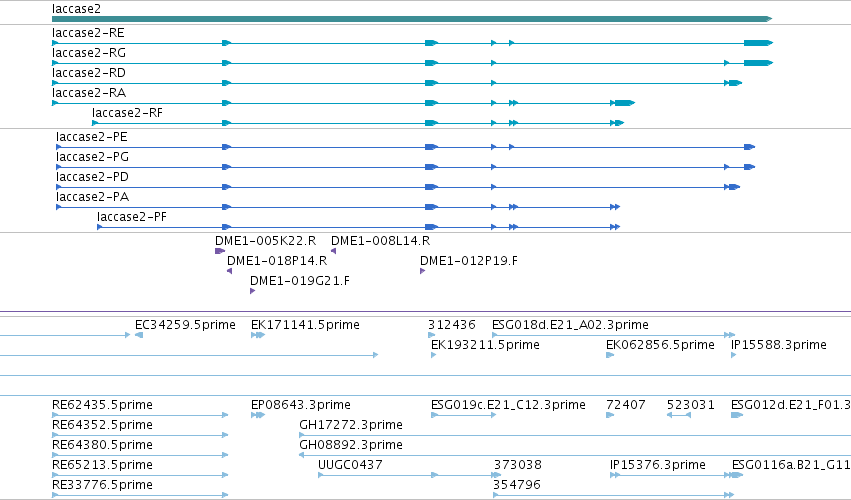Click the DME1-008L14.R arrow marker
The width and height of the screenshot is (851, 500).
point(333,251)
